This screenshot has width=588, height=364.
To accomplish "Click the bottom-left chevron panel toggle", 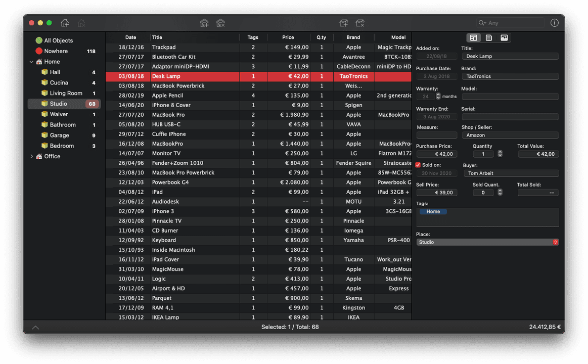I will coord(35,328).
